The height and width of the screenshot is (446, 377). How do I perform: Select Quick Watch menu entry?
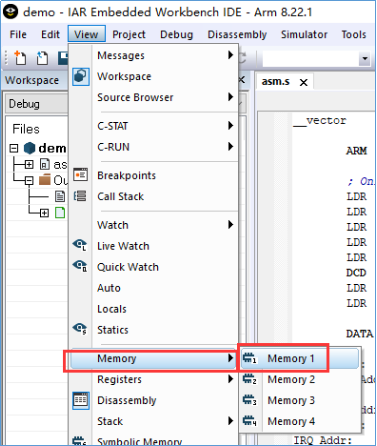point(128,267)
